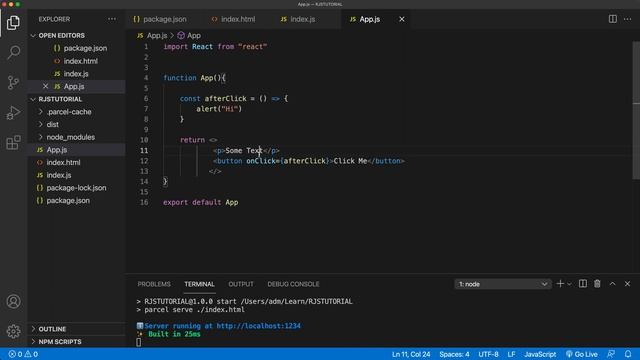This screenshot has width=640, height=360.
Task: Open index.html in Open Editors list
Action: [76, 61]
